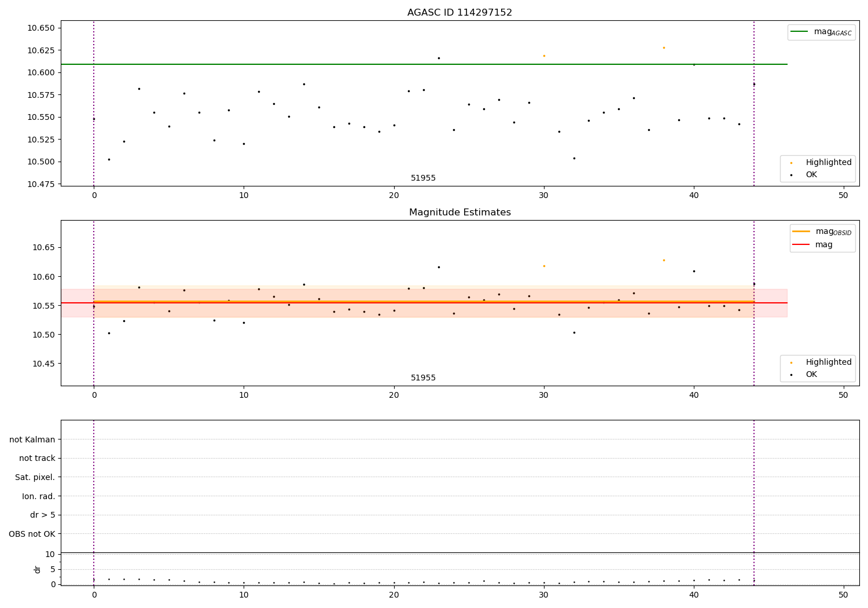Viewport: 868px width, 608px height.
Task: Click the 'dr > 5' row label
Action: (x=43, y=515)
